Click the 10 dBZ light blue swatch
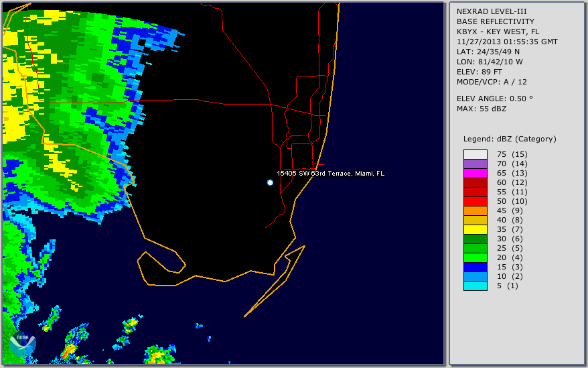588x368 pixels. point(475,276)
